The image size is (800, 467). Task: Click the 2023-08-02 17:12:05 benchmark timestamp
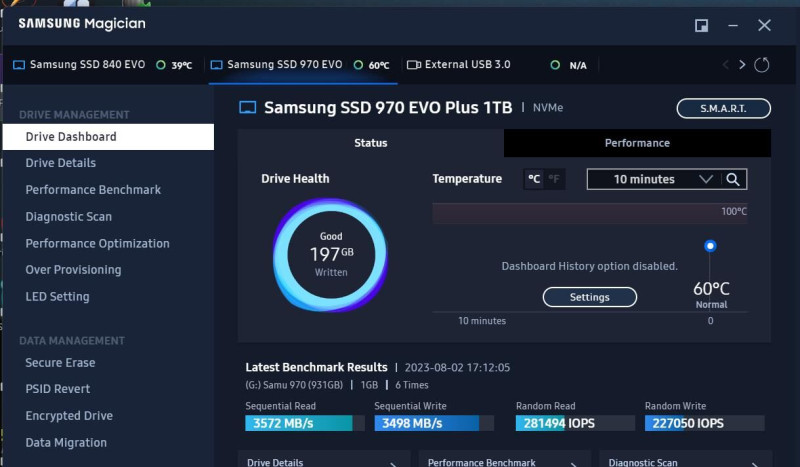pos(457,367)
